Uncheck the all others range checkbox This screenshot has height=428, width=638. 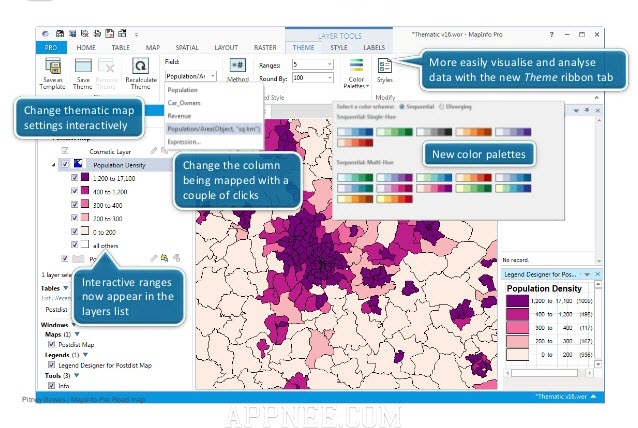point(74,245)
